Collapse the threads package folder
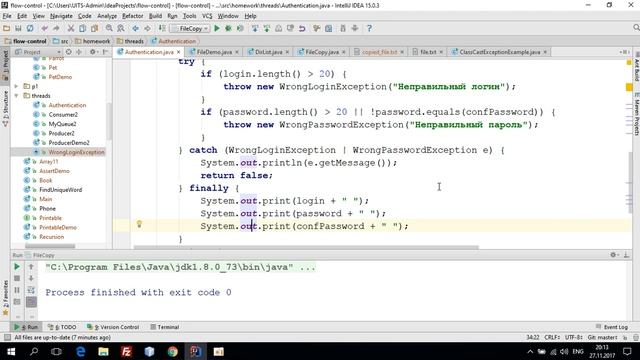The height and width of the screenshot is (360, 640). (16, 96)
